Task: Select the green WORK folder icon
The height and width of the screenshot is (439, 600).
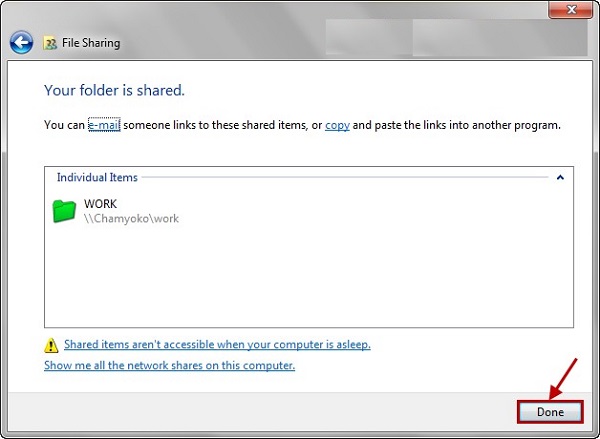Action: point(64,211)
